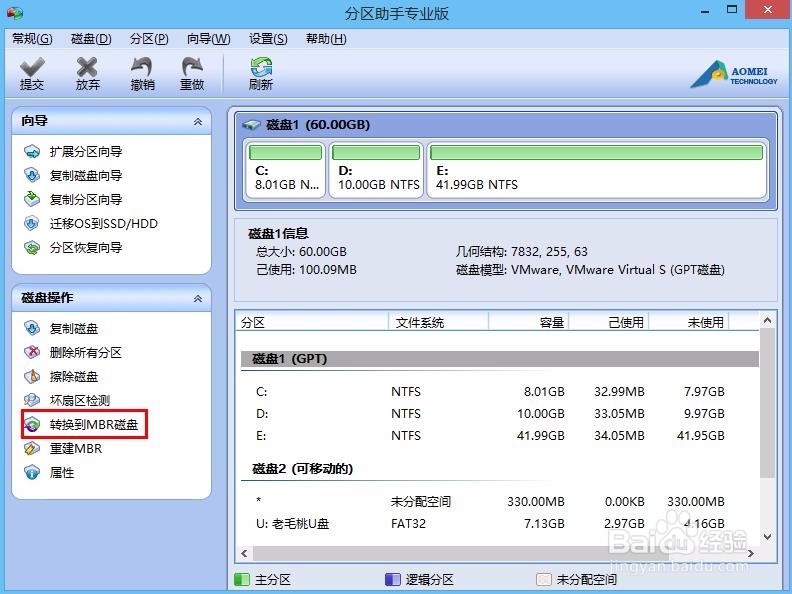Click the 复制分区向导 wizard icon

coord(32,199)
